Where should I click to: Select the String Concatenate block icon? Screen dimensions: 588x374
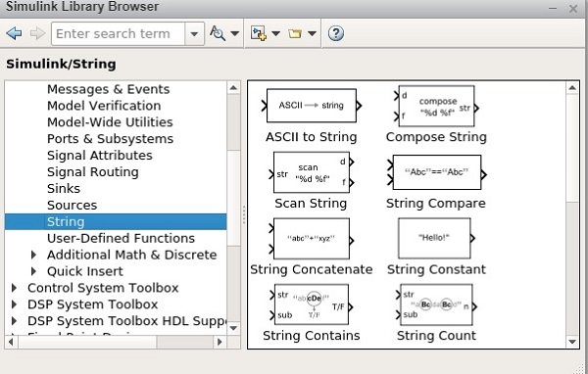[312, 239]
